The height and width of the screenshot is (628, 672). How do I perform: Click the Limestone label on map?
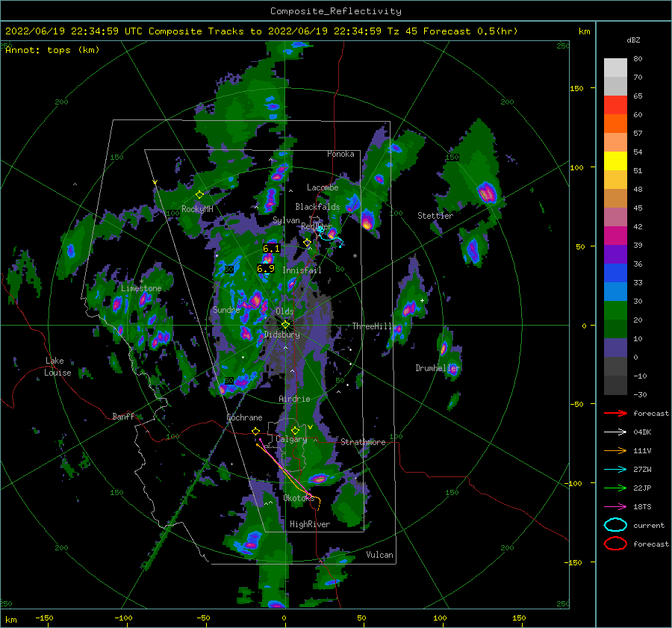[x=141, y=288]
